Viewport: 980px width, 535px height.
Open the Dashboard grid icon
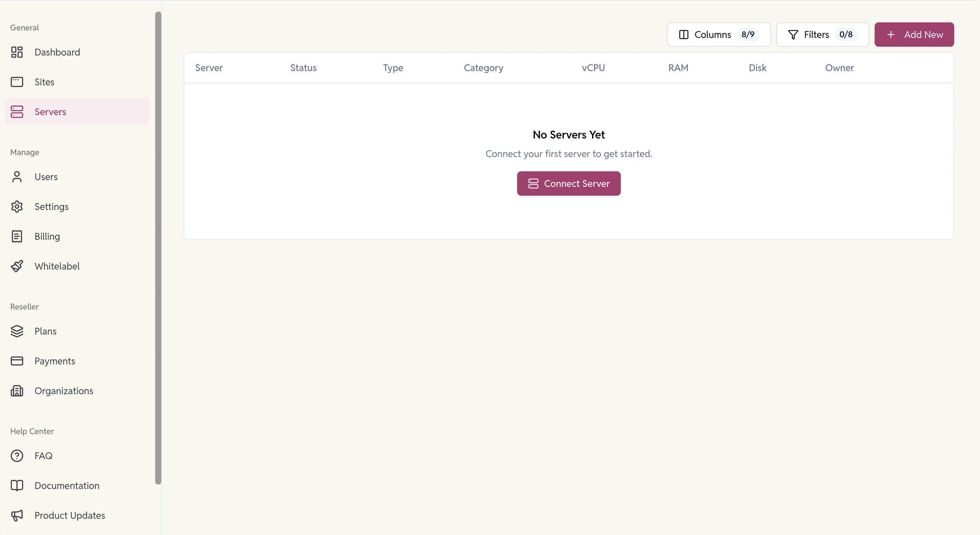[17, 52]
